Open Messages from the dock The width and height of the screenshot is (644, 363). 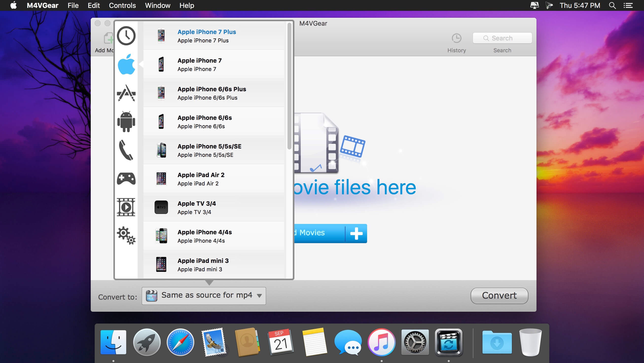pyautogui.click(x=348, y=342)
